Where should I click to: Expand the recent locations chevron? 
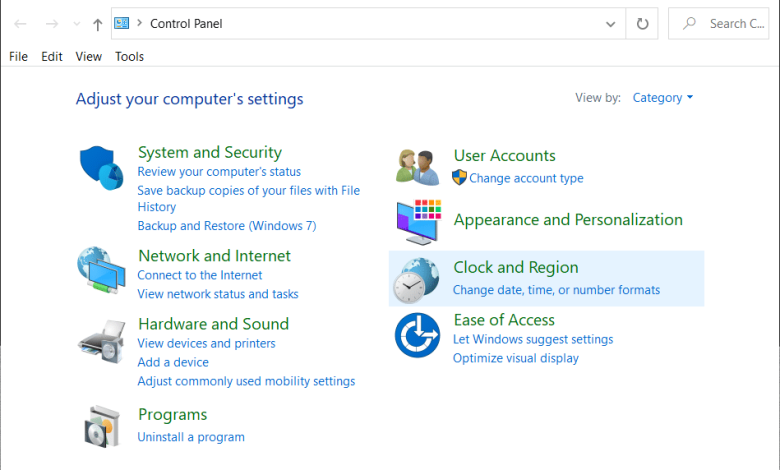click(77, 24)
